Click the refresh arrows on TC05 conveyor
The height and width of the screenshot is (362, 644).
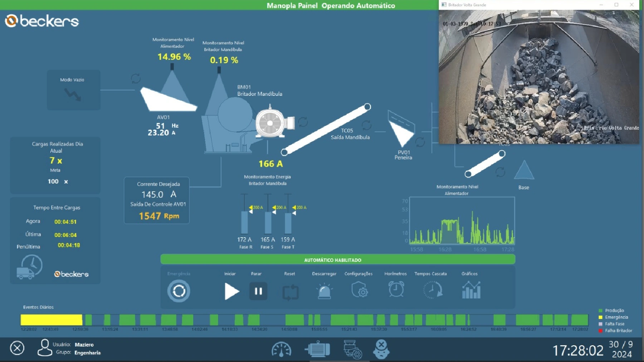367,125
